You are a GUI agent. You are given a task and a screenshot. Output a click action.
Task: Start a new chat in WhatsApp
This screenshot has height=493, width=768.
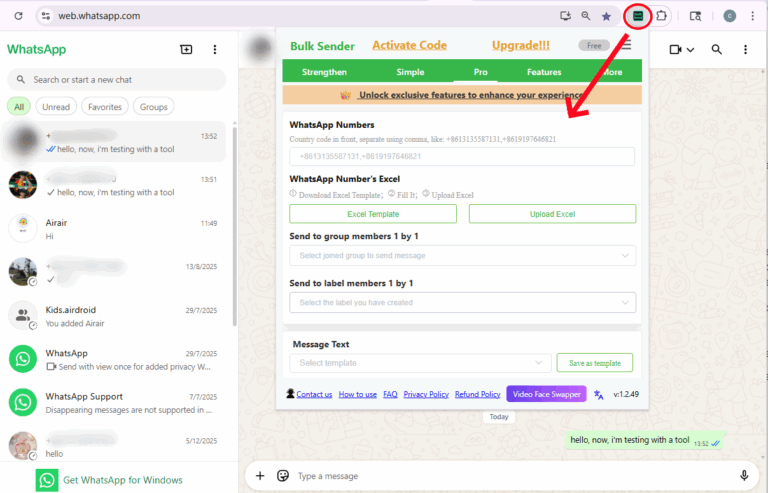[186, 49]
